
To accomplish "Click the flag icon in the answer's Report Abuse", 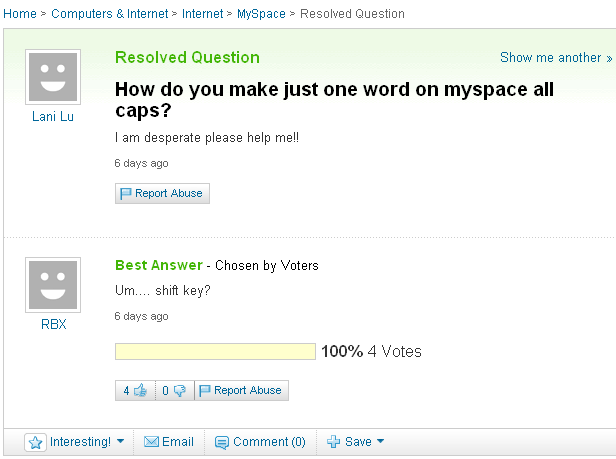I will point(204,390).
